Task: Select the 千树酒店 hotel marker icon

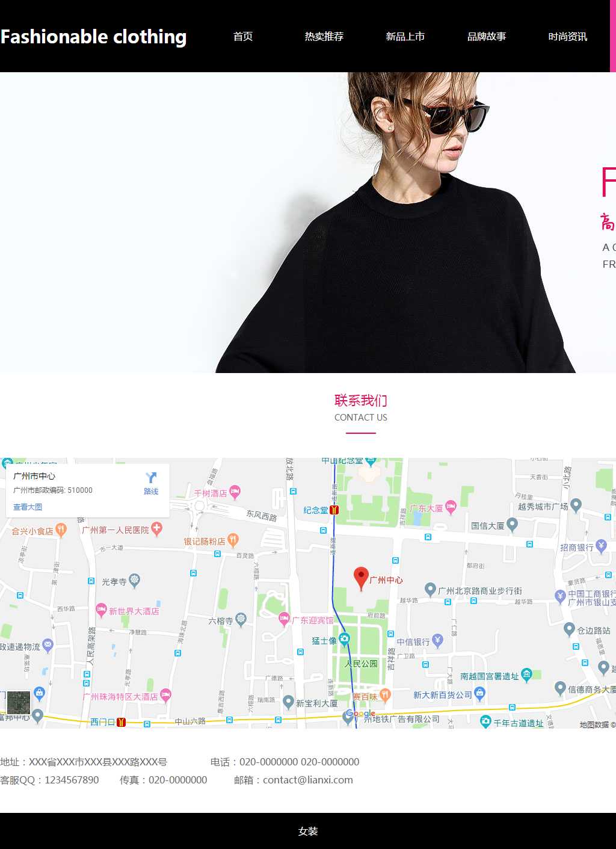Action: click(x=235, y=492)
